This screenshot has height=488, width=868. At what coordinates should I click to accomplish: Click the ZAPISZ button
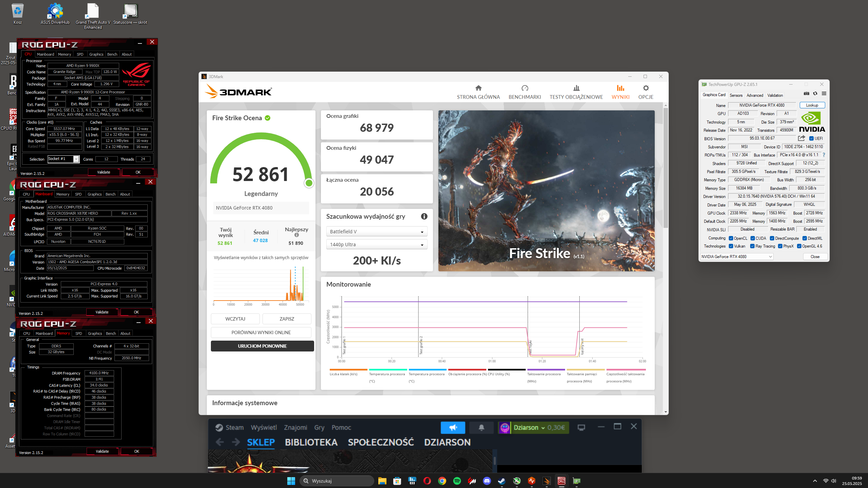click(x=287, y=319)
